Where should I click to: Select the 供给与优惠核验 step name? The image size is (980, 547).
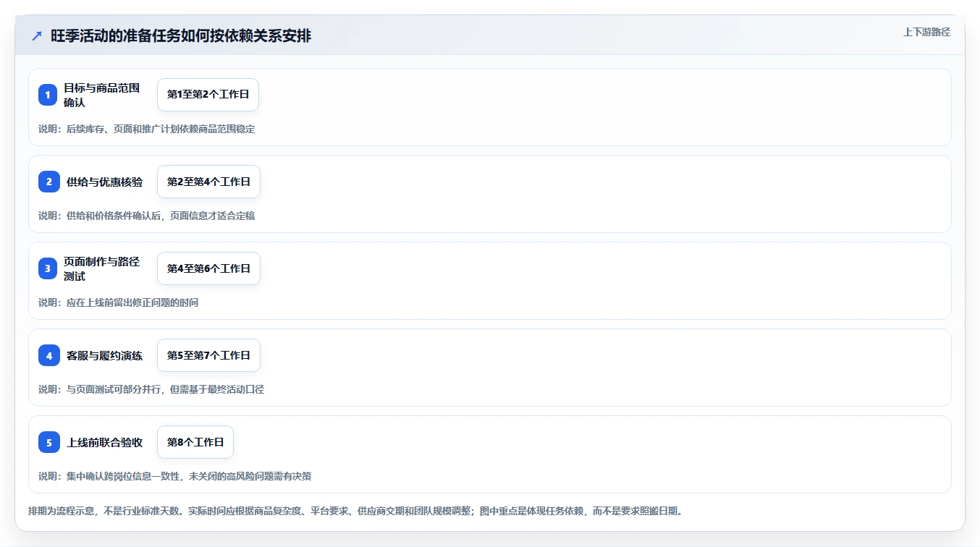pos(105,182)
